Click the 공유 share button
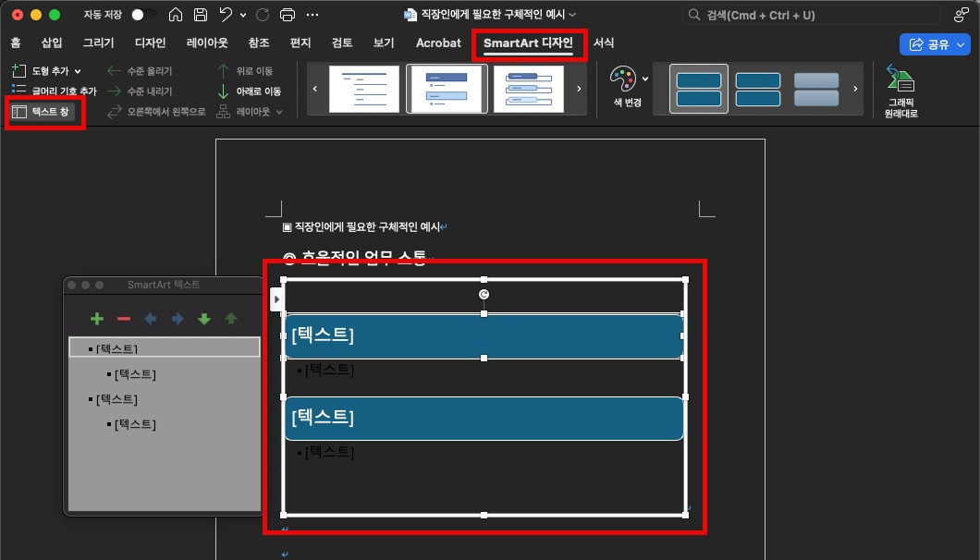The image size is (980, 560). [935, 44]
